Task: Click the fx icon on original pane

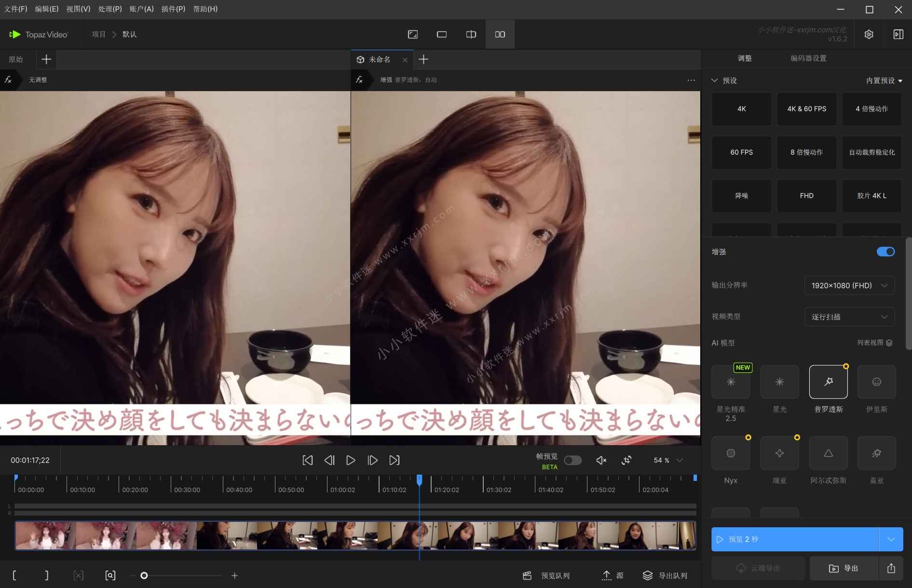Action: click(x=8, y=80)
